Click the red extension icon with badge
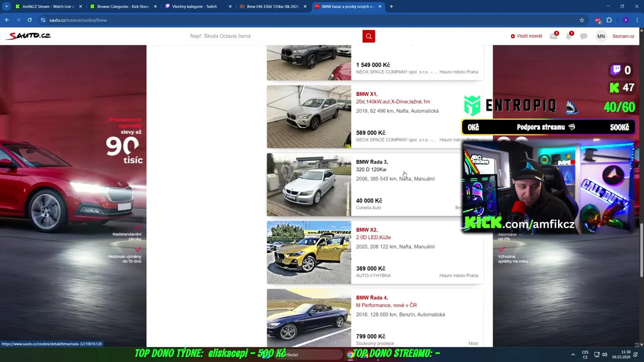 coord(598,20)
